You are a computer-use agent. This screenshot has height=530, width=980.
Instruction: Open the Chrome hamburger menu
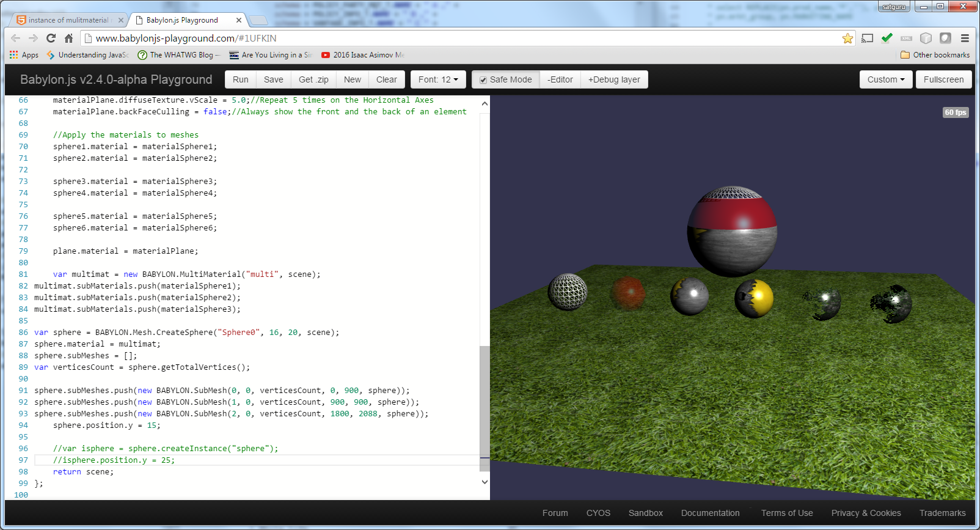[965, 38]
